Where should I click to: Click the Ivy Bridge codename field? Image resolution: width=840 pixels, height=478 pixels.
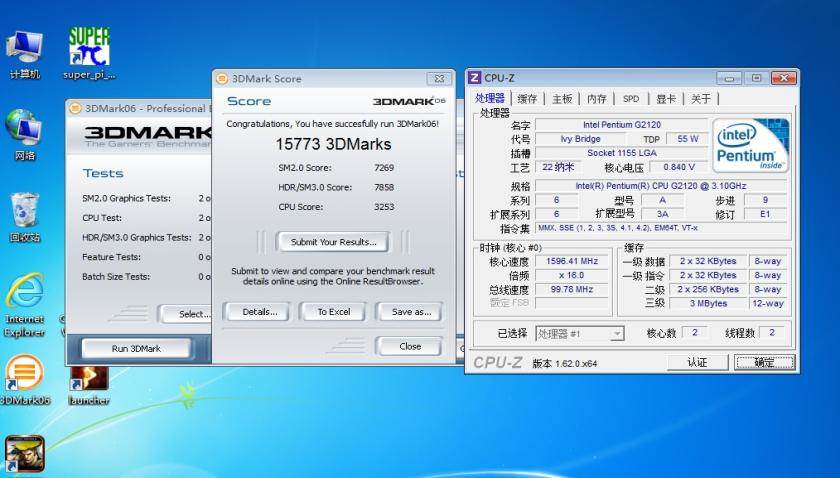coord(580,139)
